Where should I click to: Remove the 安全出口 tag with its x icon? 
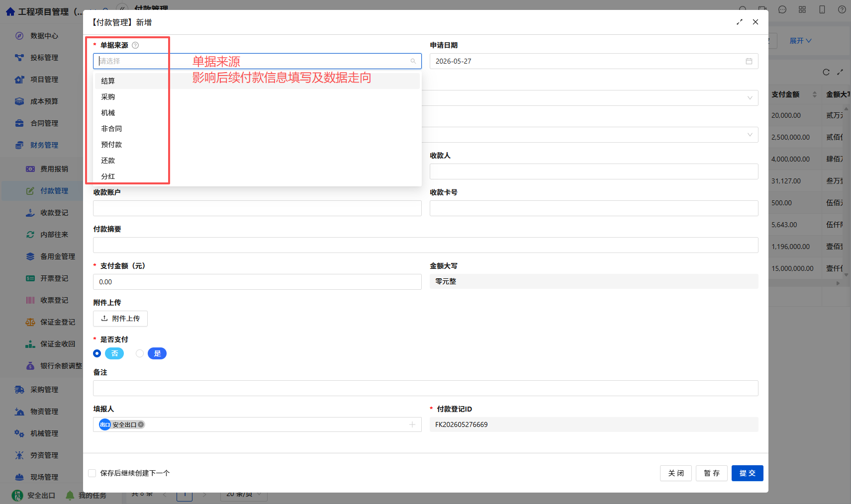point(141,424)
